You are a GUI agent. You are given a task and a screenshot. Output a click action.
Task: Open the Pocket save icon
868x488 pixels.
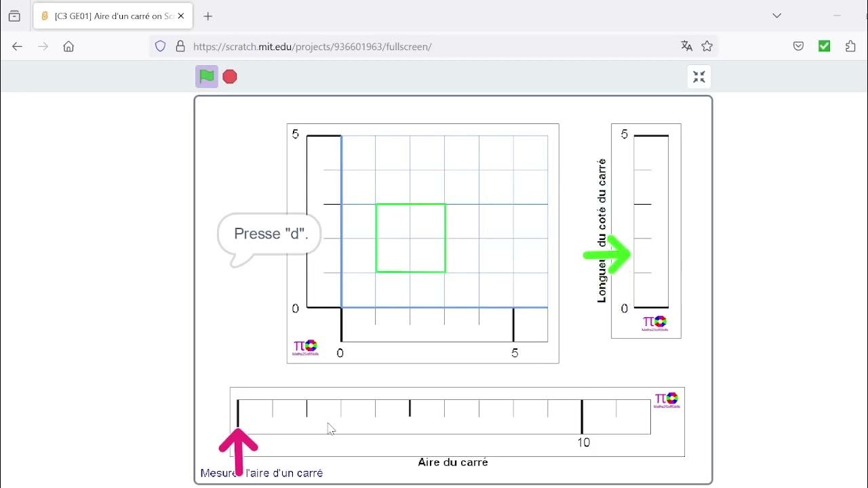pyautogui.click(x=799, y=46)
